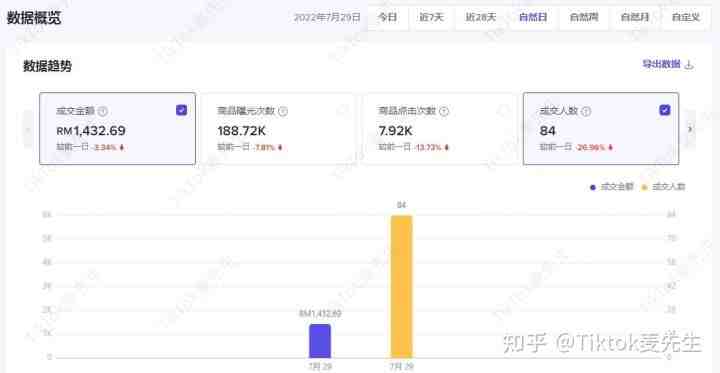Uncheck the 成交人数 metric checkbox
The width and height of the screenshot is (720, 373).
click(x=664, y=110)
